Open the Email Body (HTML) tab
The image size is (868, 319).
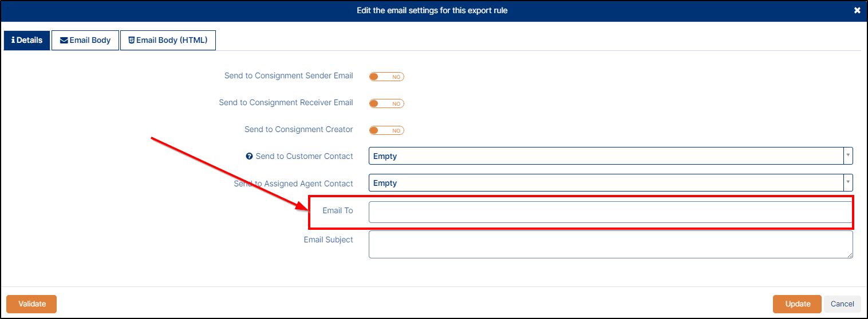click(x=168, y=41)
